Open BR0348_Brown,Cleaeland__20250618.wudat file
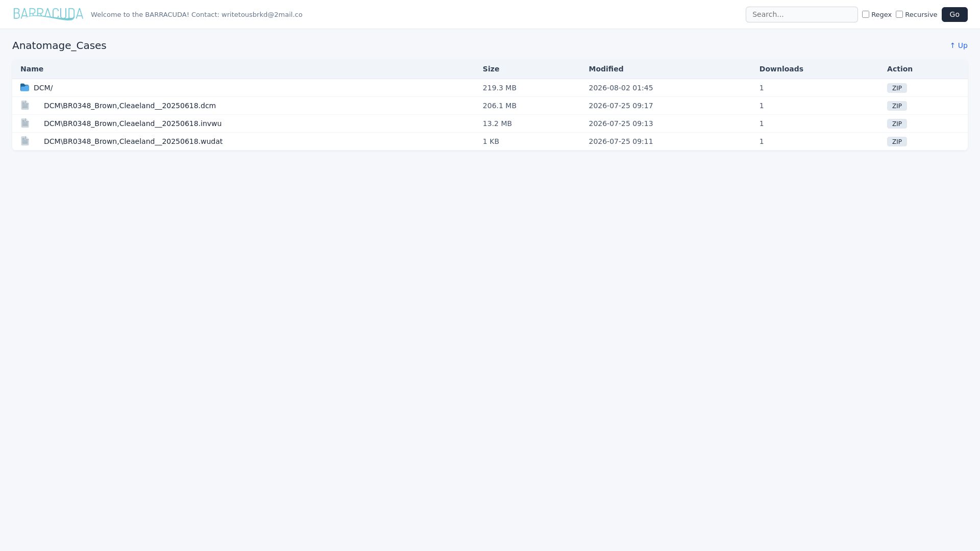Screen dimensions: 980x551 coord(133,141)
